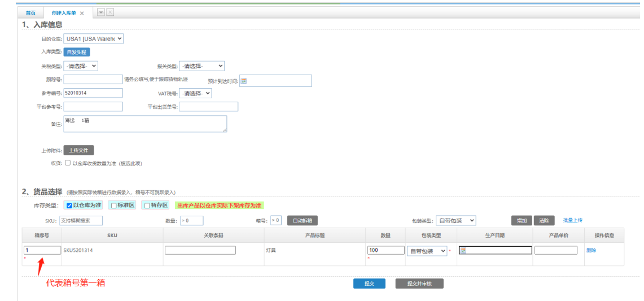
Task: Open the 报关类型 dropdown
Action: [201, 66]
